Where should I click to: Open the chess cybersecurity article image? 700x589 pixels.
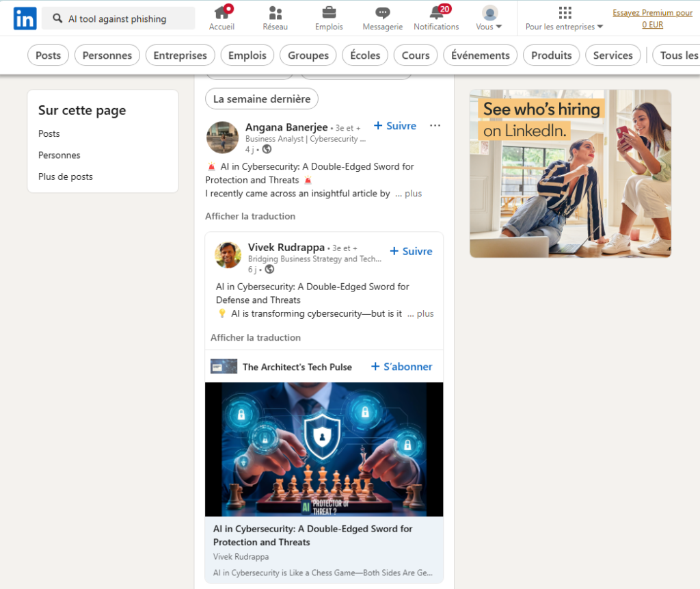(x=324, y=449)
